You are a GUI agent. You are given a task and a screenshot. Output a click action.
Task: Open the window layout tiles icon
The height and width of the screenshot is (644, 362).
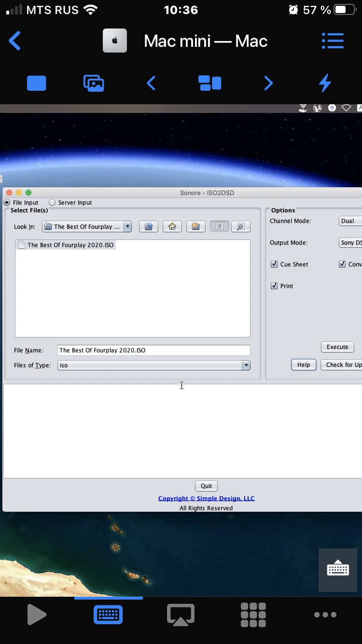pos(209,84)
